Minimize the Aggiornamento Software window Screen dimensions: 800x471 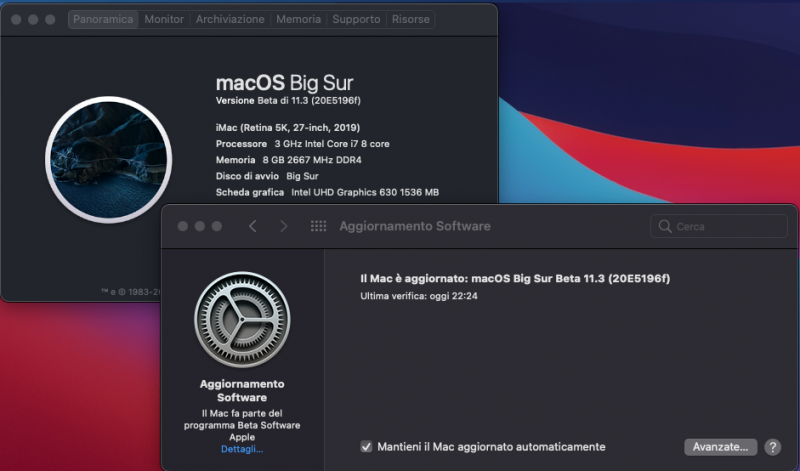click(x=199, y=226)
